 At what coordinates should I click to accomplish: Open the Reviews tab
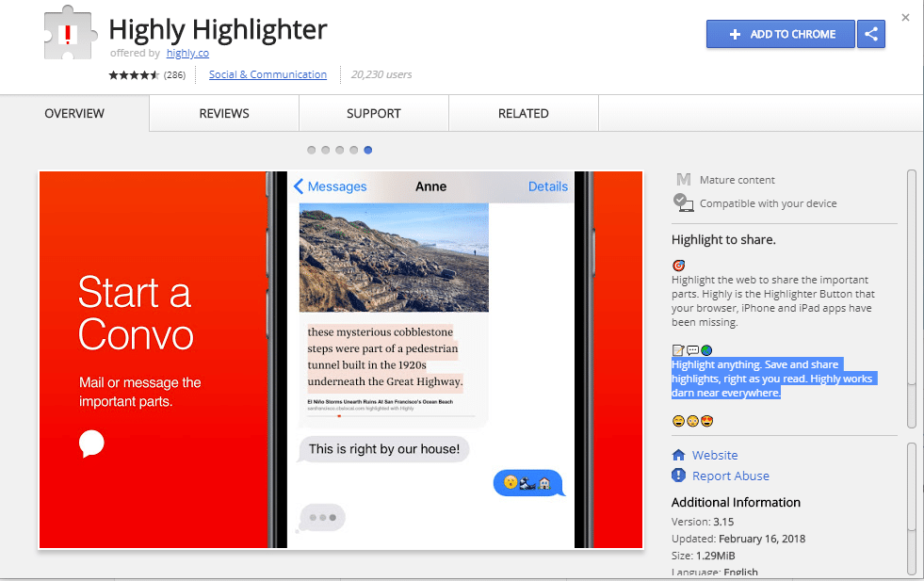[224, 113]
